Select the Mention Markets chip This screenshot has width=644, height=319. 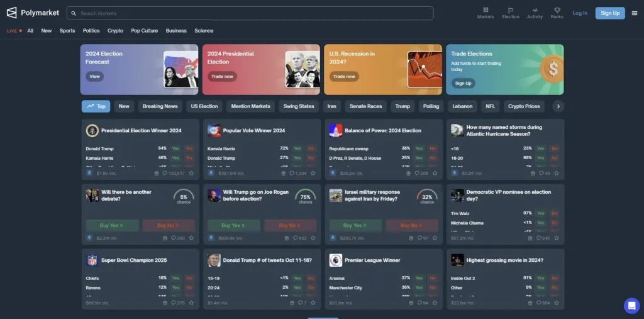click(250, 106)
